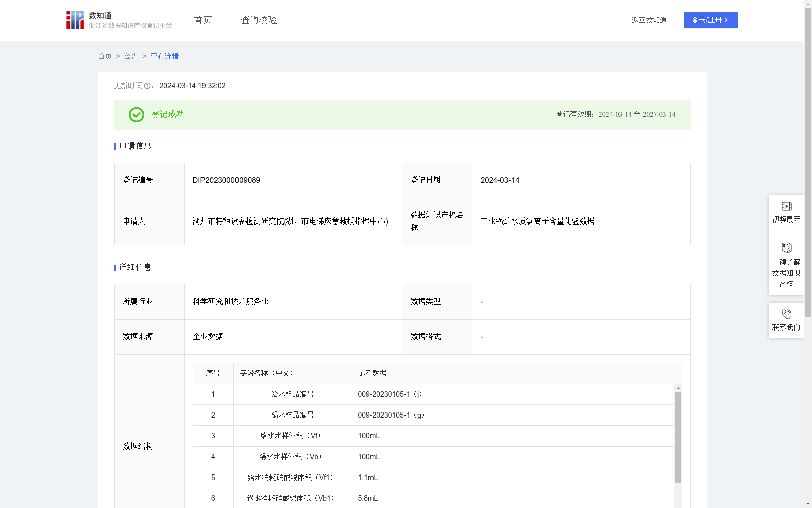Screen dimensions: 812x508
Task: Click the registration date 2024-03-14 cell
Action: point(581,180)
